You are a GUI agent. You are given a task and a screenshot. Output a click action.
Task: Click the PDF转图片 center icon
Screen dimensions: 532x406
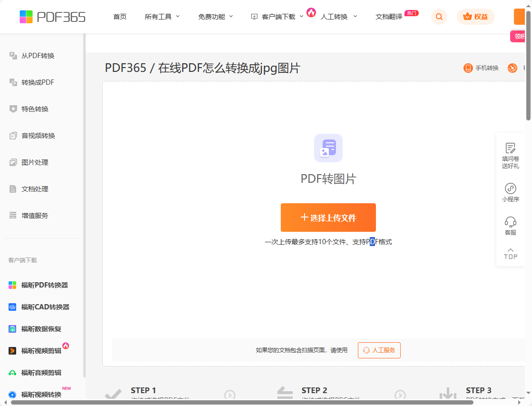pos(328,148)
